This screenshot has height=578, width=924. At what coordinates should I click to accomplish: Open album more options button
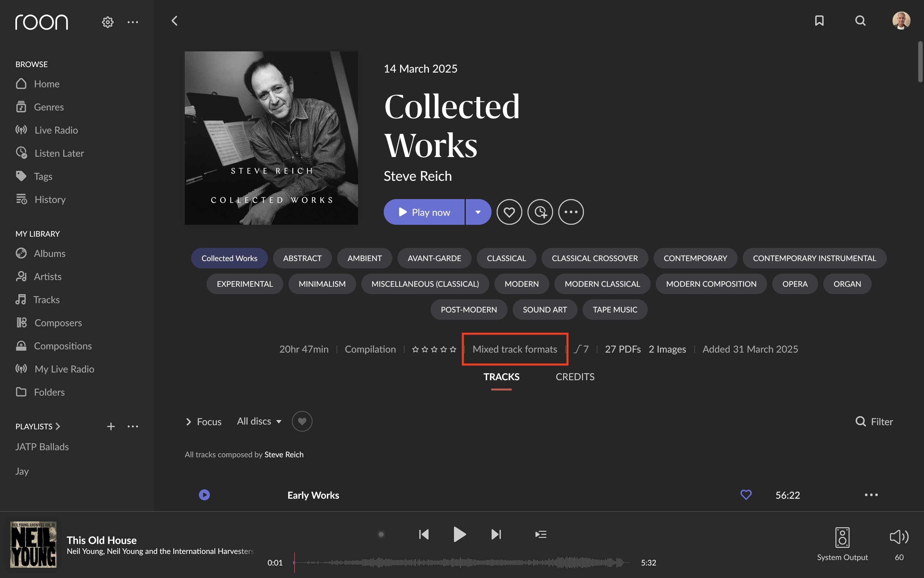pos(571,212)
